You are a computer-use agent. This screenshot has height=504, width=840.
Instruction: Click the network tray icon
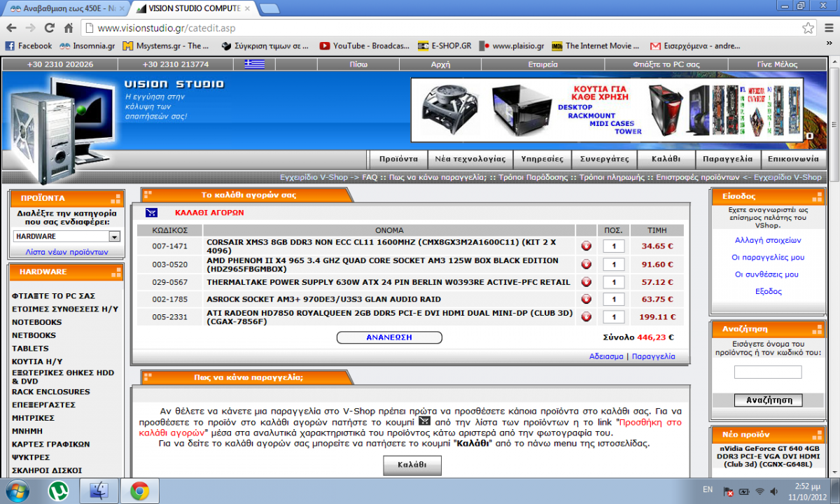tap(760, 491)
